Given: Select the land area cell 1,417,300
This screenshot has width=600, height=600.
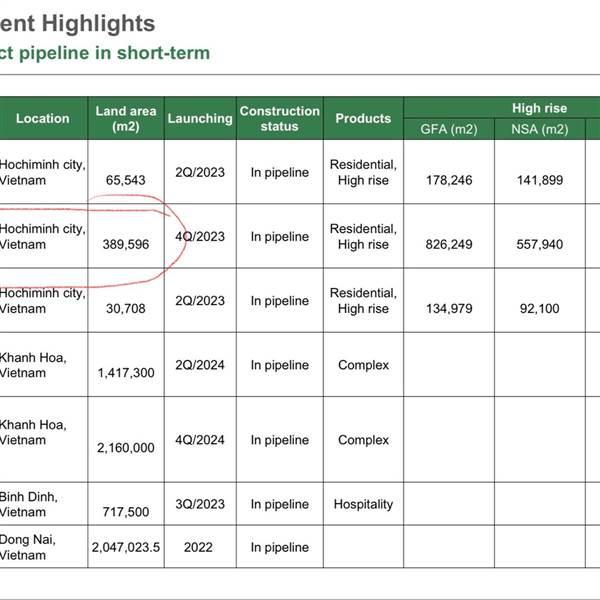Looking at the screenshot, I should [x=126, y=373].
